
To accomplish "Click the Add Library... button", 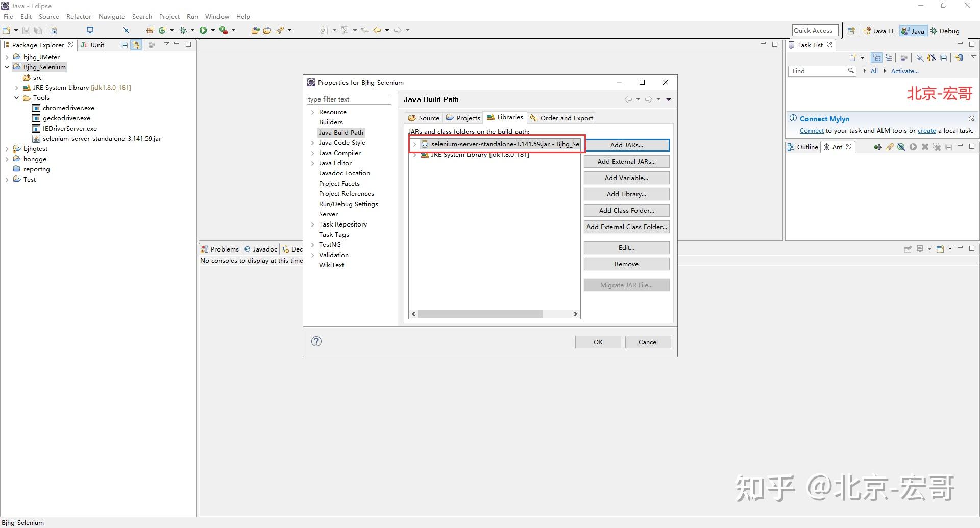I will click(x=626, y=194).
